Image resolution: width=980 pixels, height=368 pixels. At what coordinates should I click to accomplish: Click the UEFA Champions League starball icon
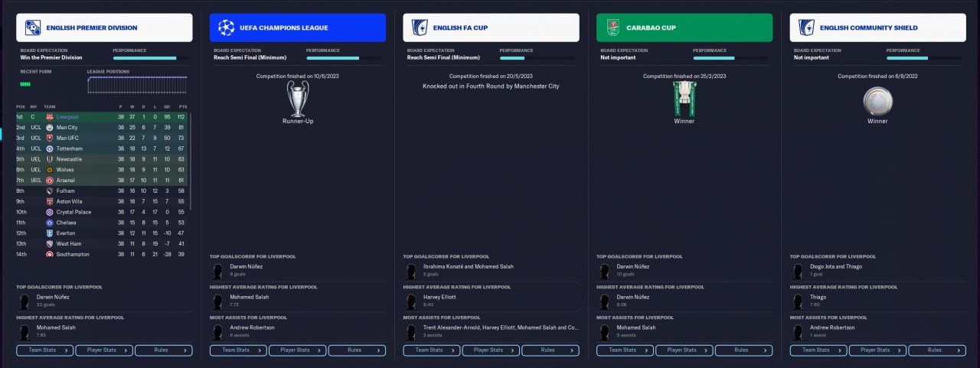pos(226,28)
